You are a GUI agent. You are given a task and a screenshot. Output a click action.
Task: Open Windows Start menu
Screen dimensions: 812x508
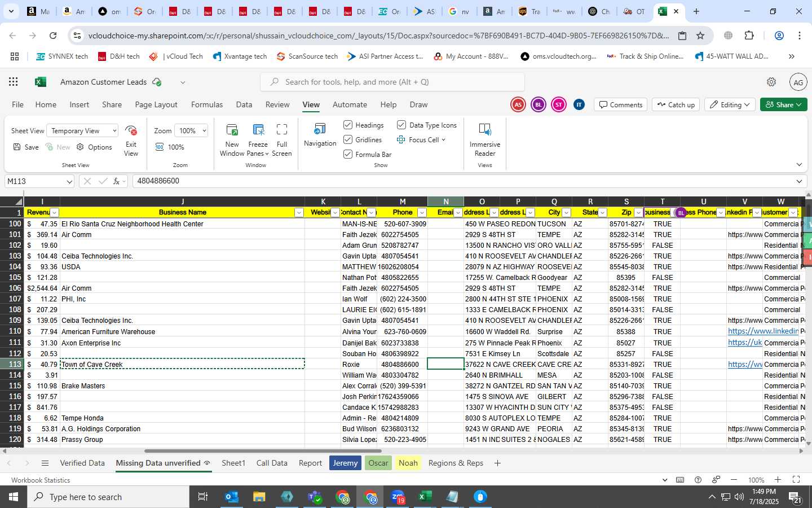pos(14,497)
